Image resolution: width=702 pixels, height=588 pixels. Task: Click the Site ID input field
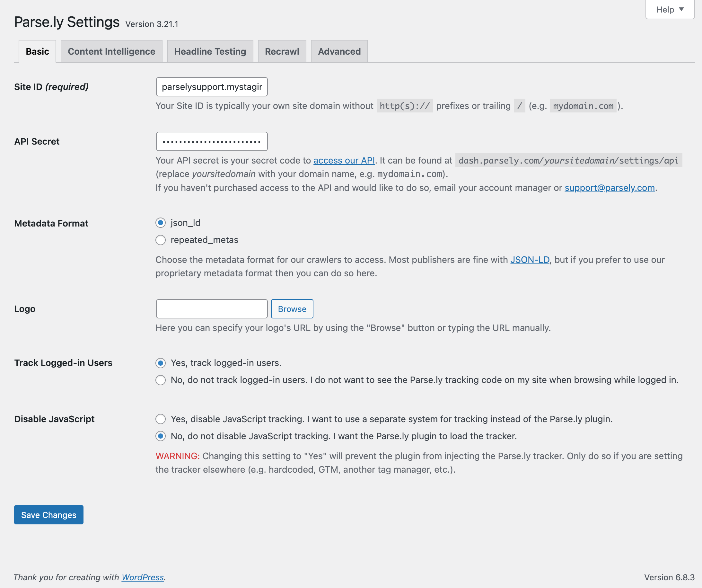coord(212,87)
